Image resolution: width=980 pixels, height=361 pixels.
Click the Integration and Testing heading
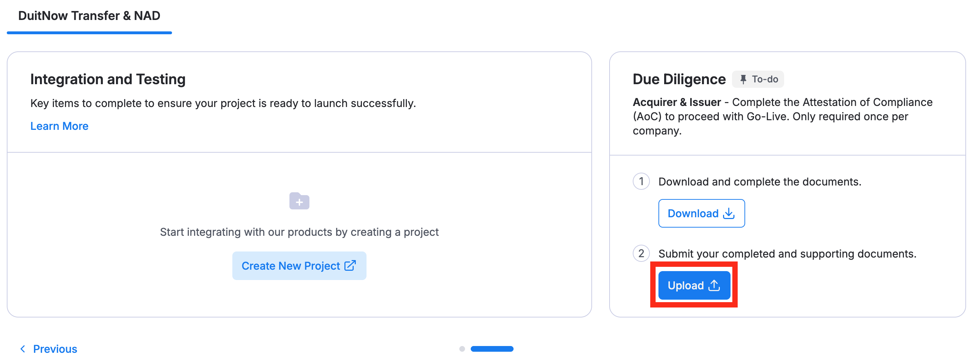coord(108,79)
